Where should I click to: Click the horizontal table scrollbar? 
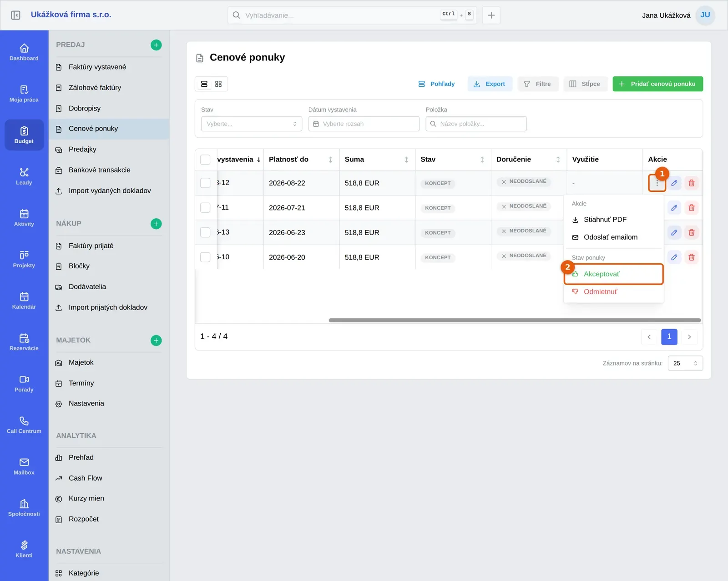(x=515, y=321)
